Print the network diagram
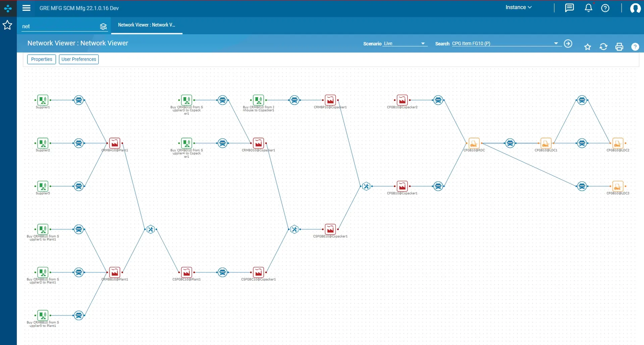 tap(619, 47)
